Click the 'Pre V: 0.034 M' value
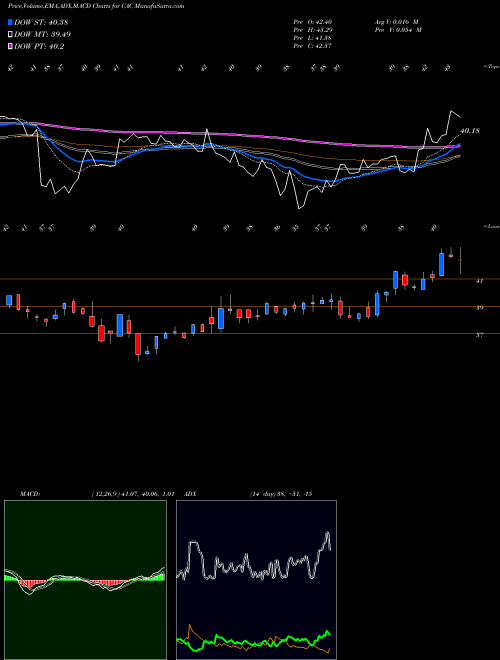Image resolution: width=500 pixels, height=660 pixels. pyautogui.click(x=398, y=30)
